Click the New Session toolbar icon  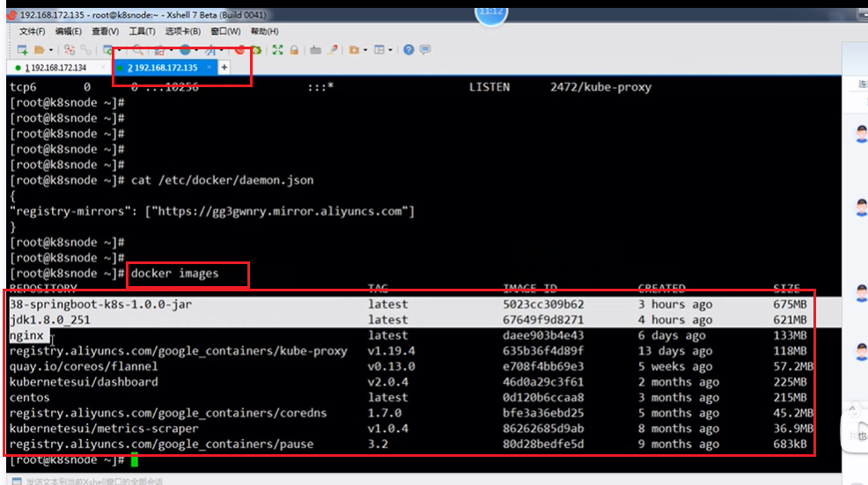(x=22, y=50)
